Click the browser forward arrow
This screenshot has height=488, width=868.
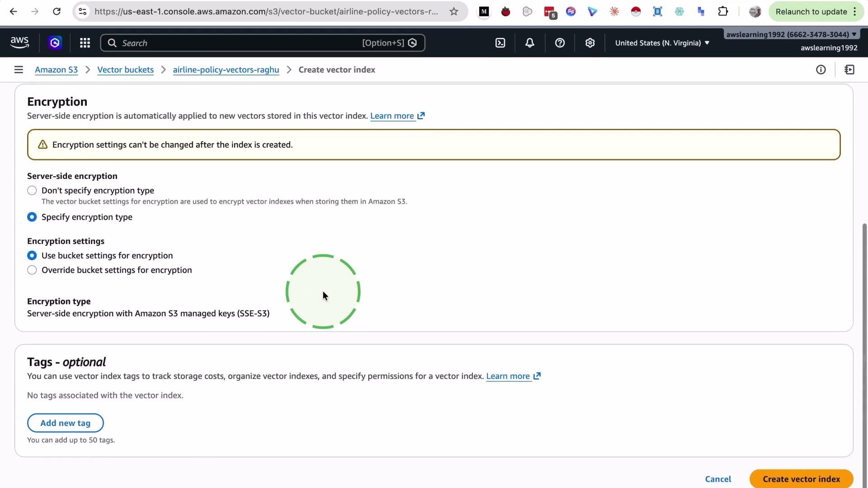35,12
